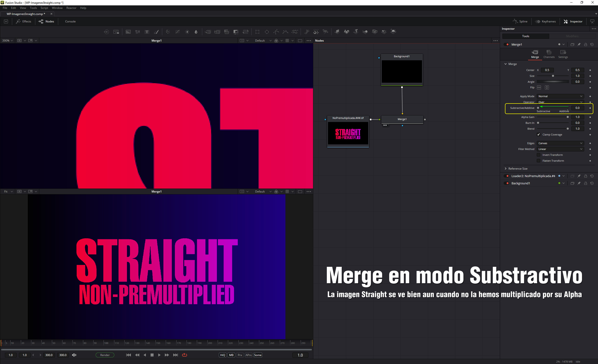Enable Flatten Transform checkbox
The width and height of the screenshot is (598, 364).
point(539,161)
